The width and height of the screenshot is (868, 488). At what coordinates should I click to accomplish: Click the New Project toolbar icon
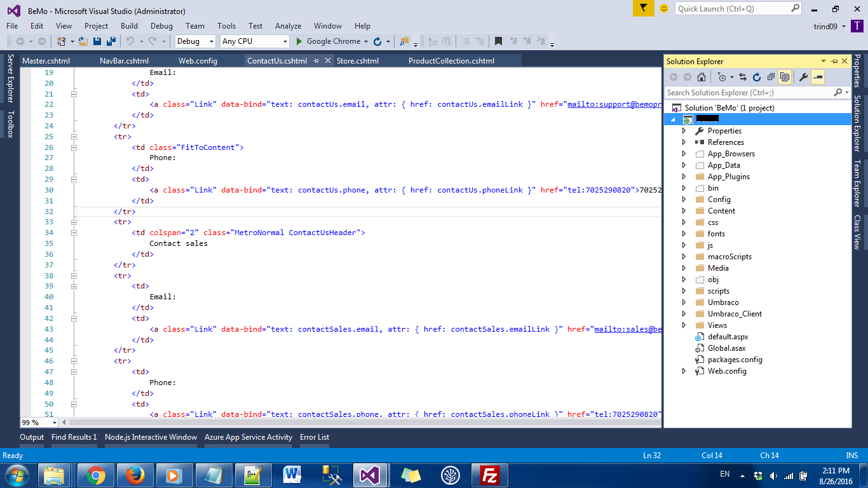[x=62, y=41]
